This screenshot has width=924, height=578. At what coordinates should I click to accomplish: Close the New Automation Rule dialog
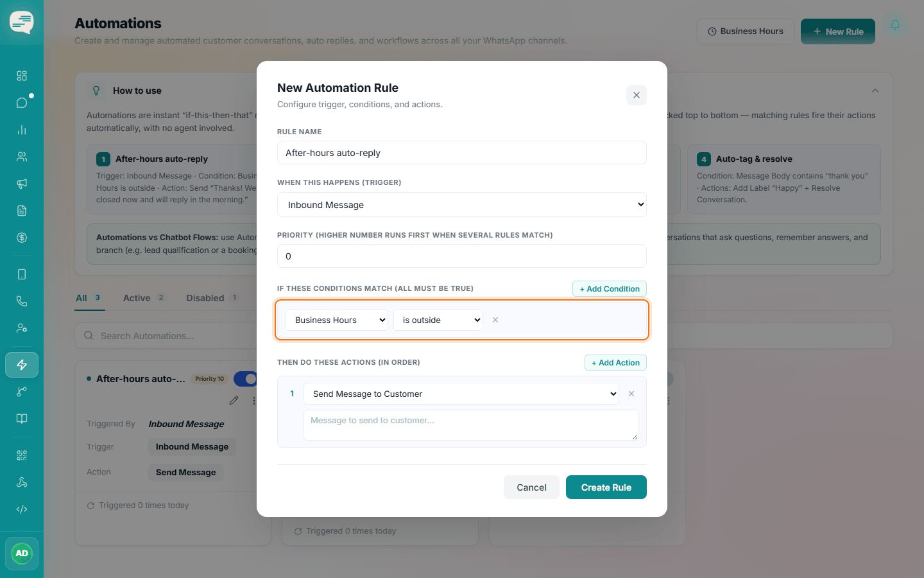coord(637,95)
